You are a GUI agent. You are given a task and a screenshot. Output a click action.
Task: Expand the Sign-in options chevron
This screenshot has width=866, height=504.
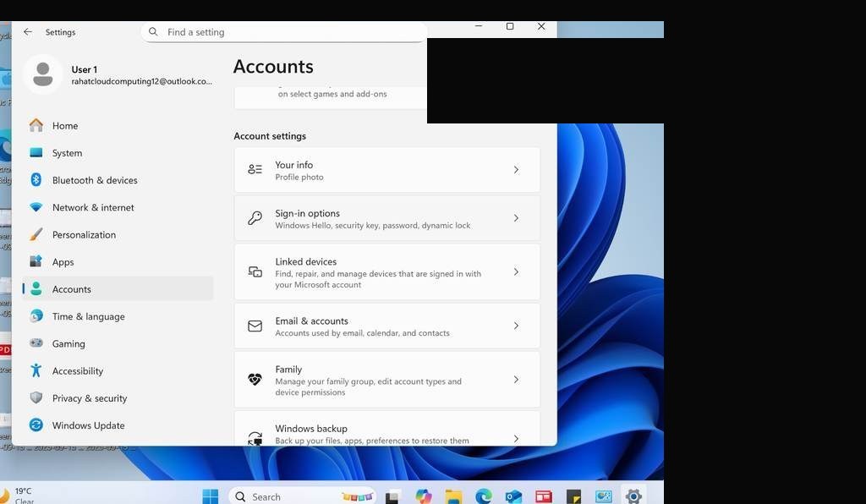click(516, 218)
